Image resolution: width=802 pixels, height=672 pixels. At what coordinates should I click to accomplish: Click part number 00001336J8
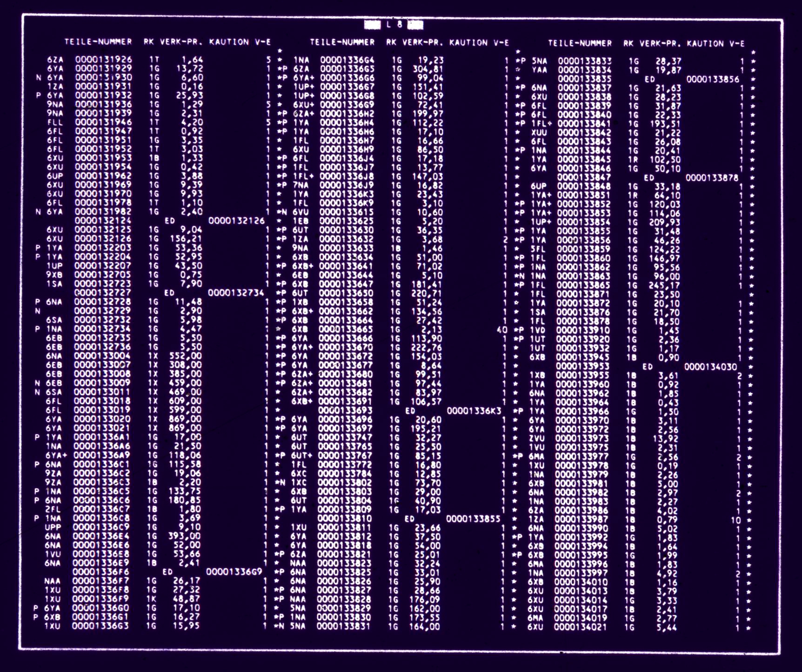347,176
